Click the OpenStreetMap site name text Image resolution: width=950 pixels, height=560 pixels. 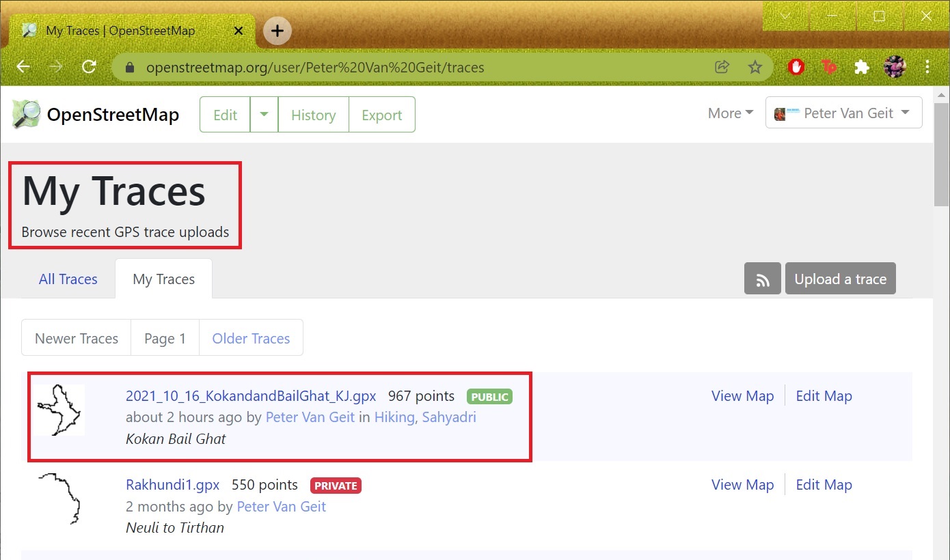point(113,114)
